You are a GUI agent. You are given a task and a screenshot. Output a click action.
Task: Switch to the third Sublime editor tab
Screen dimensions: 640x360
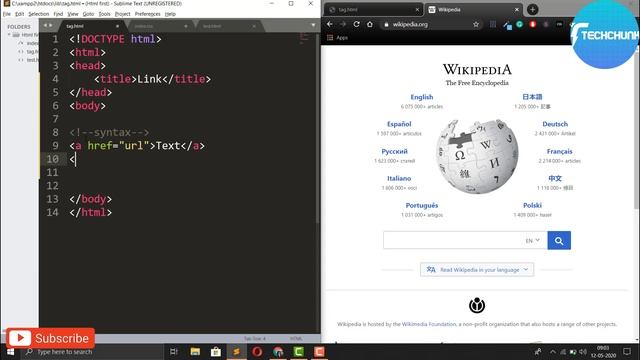tap(229, 26)
